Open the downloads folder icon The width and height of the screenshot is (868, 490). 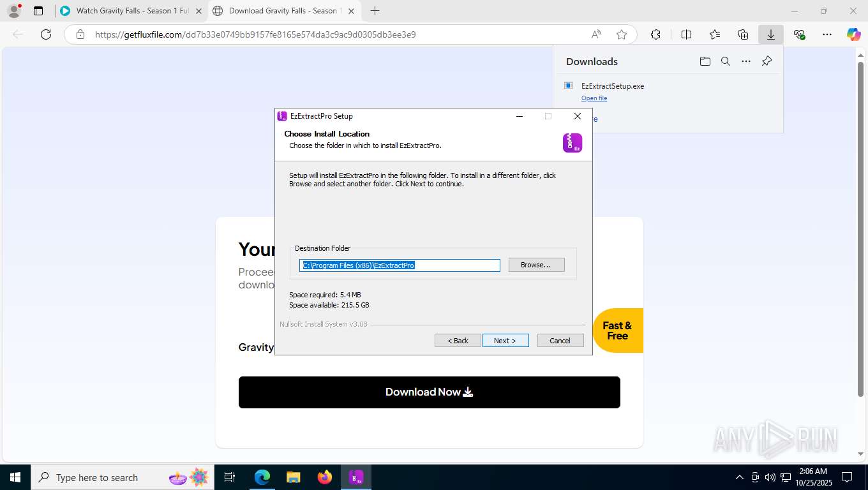point(705,61)
